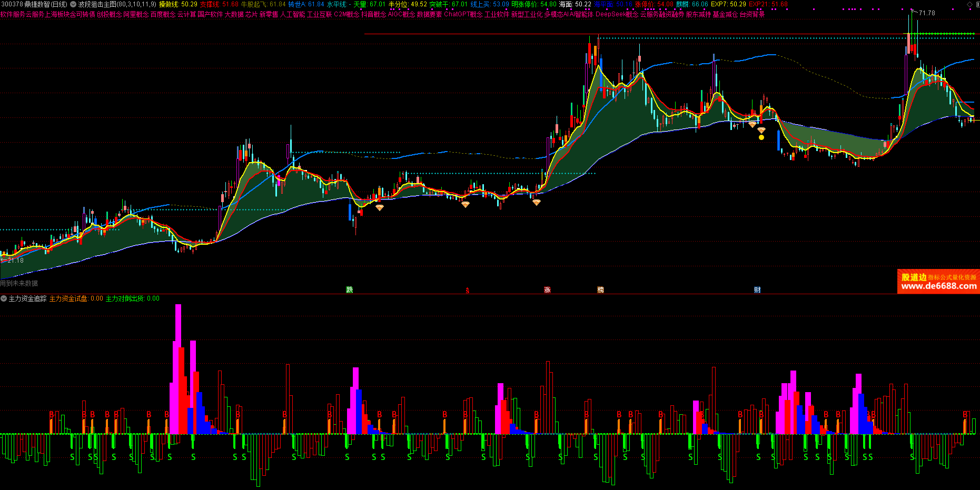The height and width of the screenshot is (490, 980).
Task: Click the 71.78 high price label
Action: (927, 13)
